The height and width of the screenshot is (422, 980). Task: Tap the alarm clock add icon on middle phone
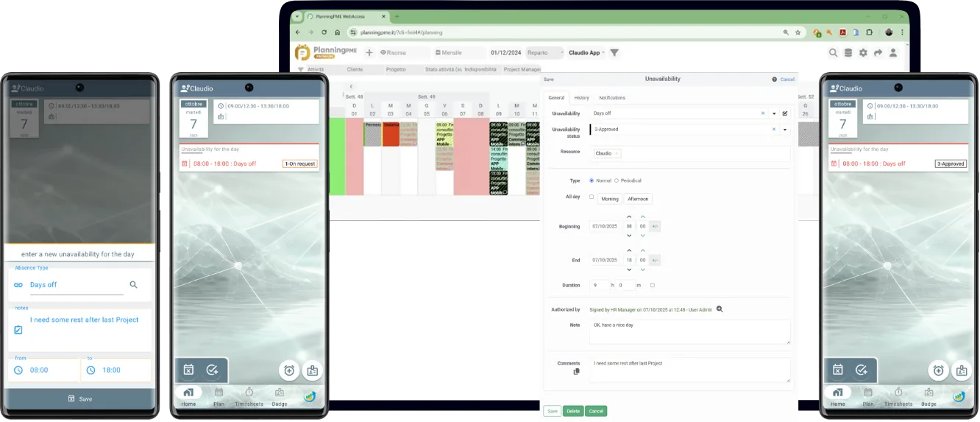(289, 370)
